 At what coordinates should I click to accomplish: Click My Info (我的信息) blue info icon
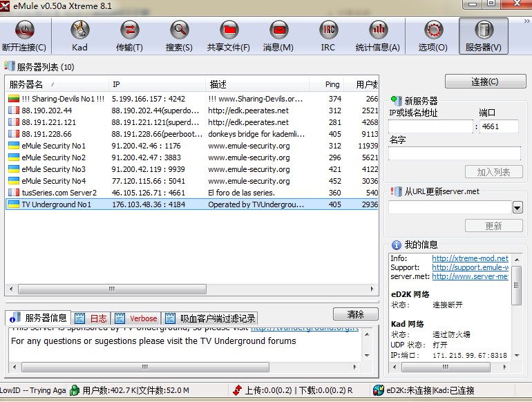(x=396, y=245)
